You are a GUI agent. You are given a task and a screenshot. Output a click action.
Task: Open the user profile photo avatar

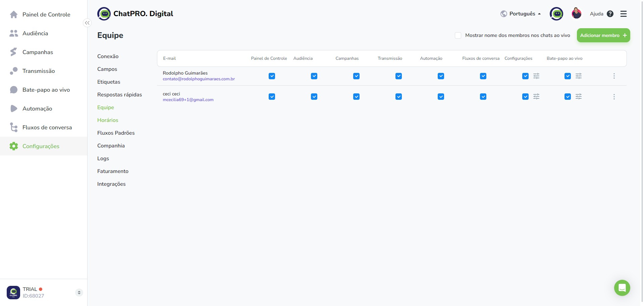577,14
